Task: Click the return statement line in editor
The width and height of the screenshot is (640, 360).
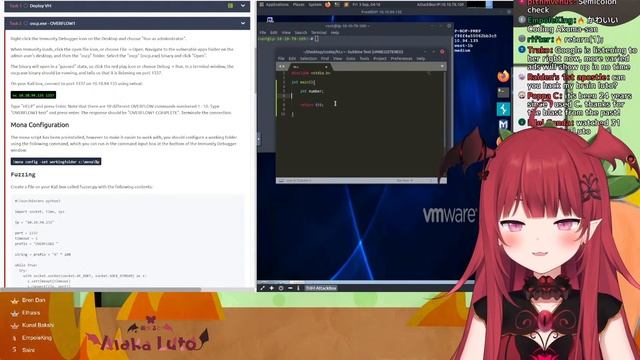Action: coord(312,105)
